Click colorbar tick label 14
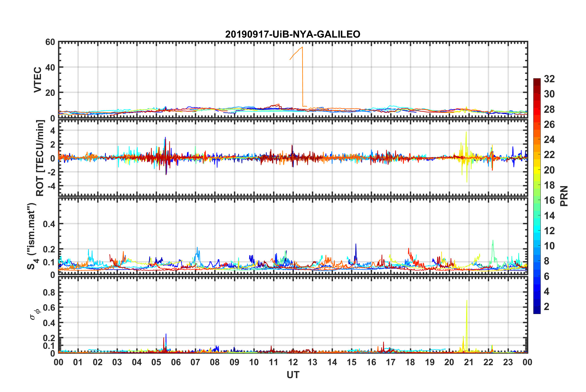Screen dimensions: 586x392 pyautogui.click(x=549, y=216)
